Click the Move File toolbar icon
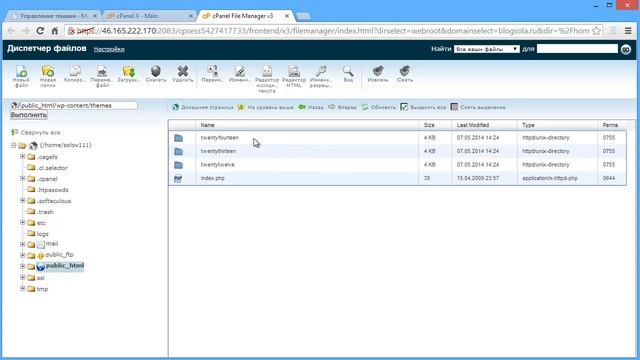Viewport: 640px width, 360px height. coord(102,71)
